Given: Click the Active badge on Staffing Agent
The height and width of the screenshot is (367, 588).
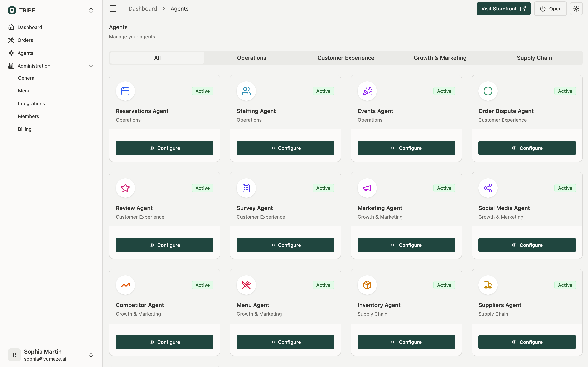Looking at the screenshot, I should pyautogui.click(x=323, y=91).
